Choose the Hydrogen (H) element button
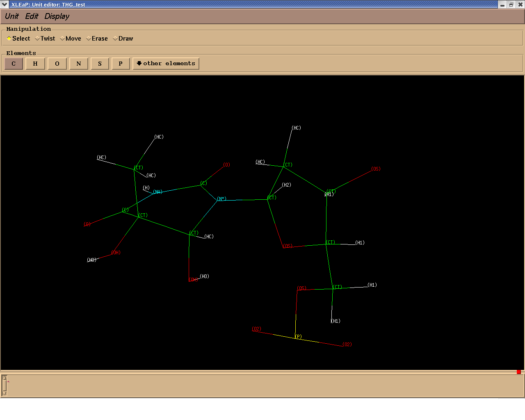The height and width of the screenshot is (420, 525). coord(35,64)
